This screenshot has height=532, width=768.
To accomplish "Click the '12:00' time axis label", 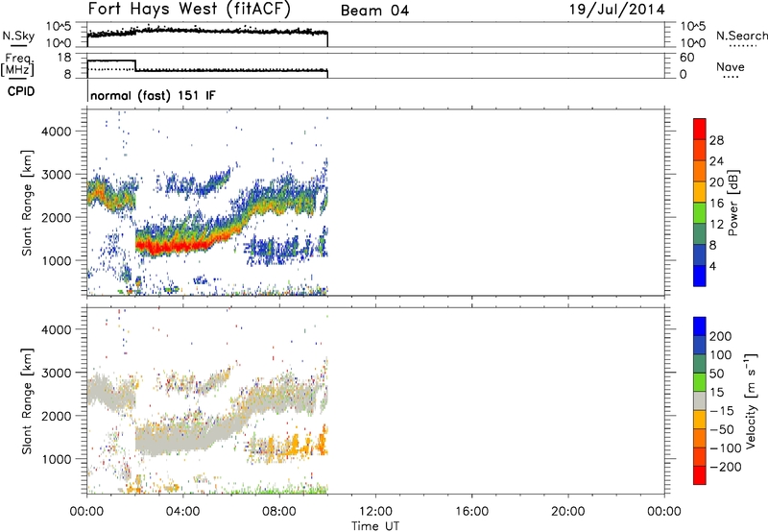I will coord(375,512).
